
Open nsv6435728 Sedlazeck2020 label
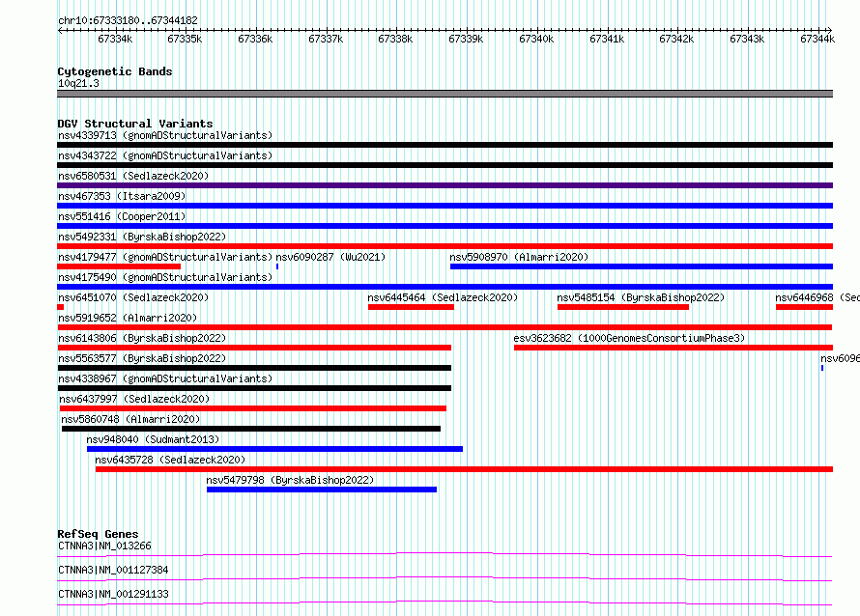click(x=170, y=460)
